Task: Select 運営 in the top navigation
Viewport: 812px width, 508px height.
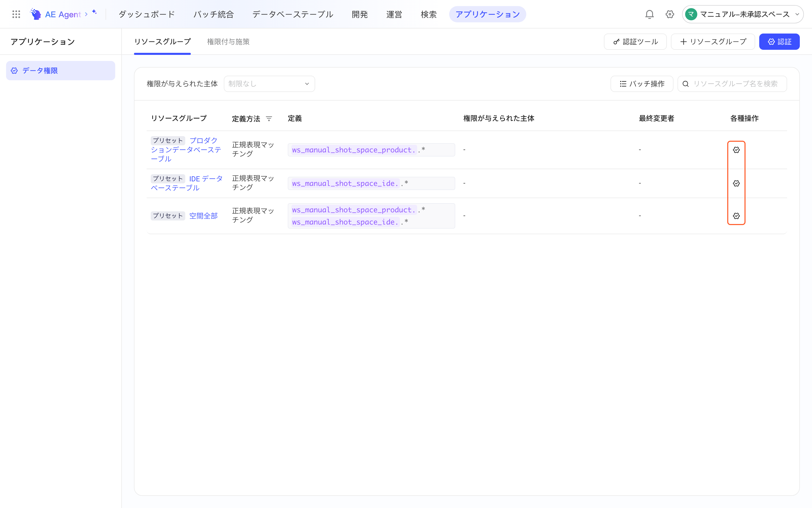Action: coord(394,14)
